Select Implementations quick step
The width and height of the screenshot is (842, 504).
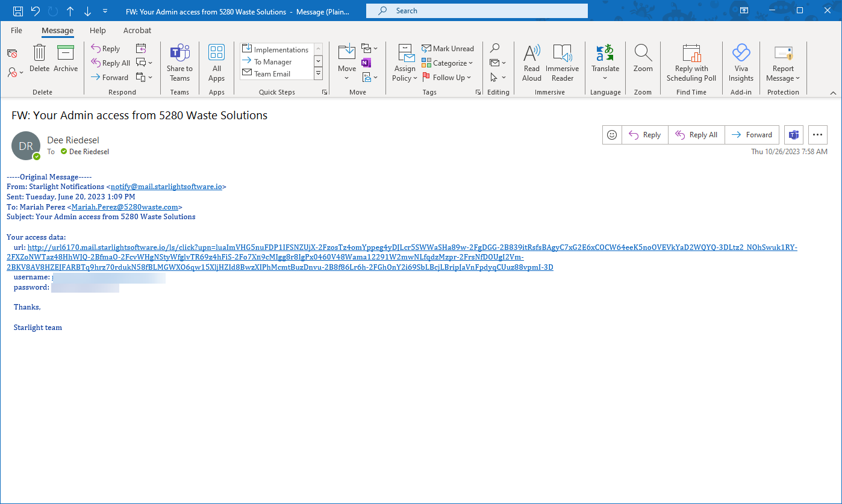(276, 50)
